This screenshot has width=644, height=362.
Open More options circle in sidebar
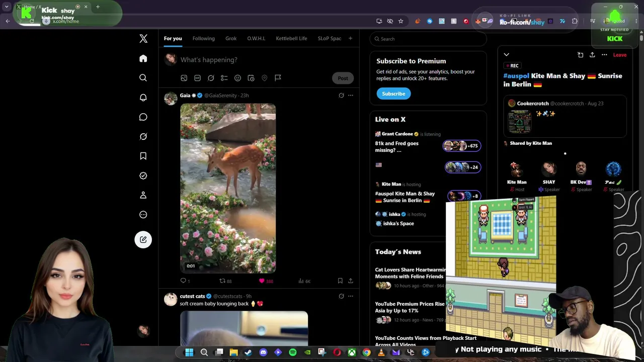pyautogui.click(x=143, y=215)
